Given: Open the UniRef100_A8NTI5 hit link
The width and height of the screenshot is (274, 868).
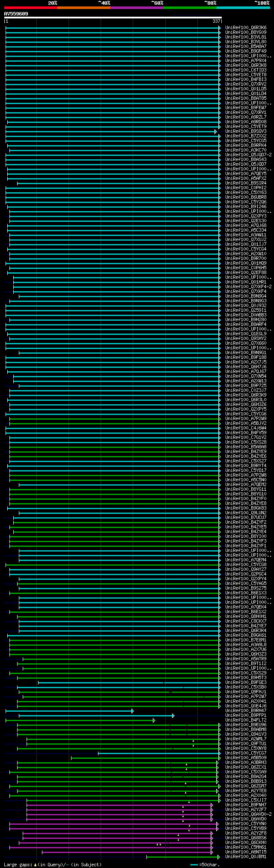Looking at the screenshot, I should coord(246,852).
